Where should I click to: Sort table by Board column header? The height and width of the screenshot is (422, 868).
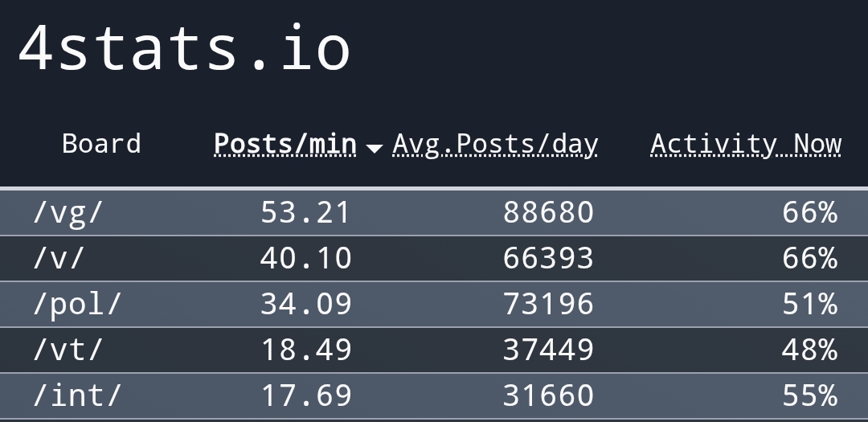point(101,144)
